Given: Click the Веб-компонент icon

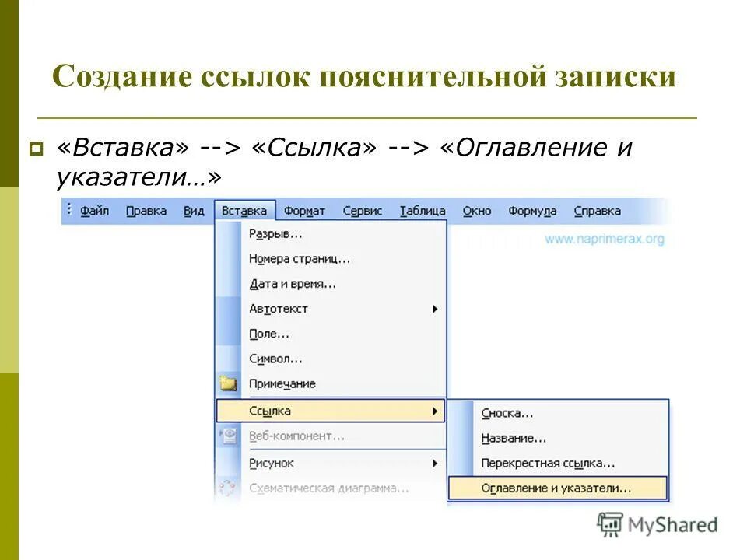Looking at the screenshot, I should (228, 436).
